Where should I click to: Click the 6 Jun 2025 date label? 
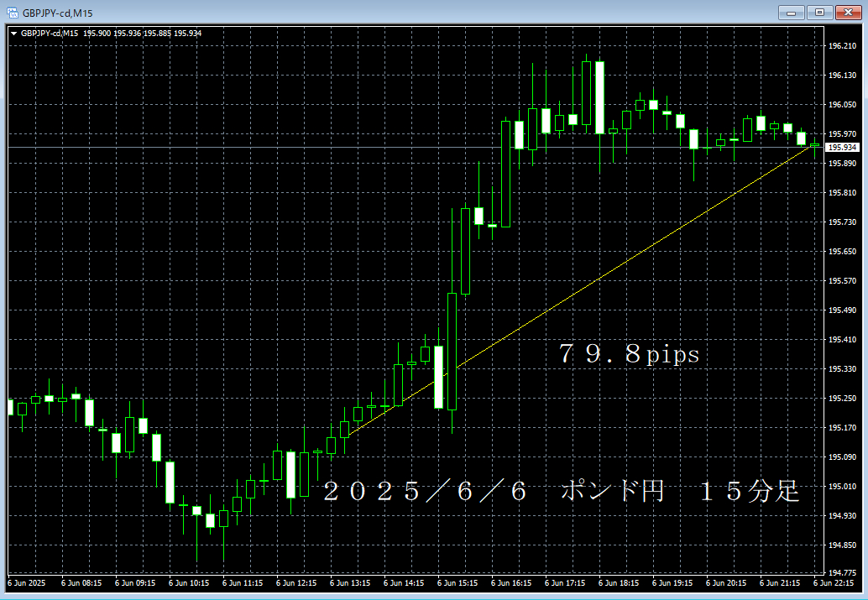[x=27, y=583]
